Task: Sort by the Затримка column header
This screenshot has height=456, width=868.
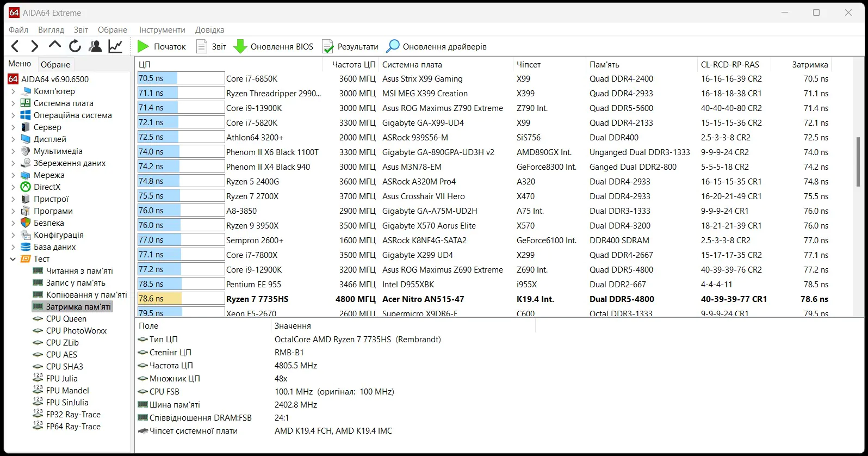Action: [802, 64]
